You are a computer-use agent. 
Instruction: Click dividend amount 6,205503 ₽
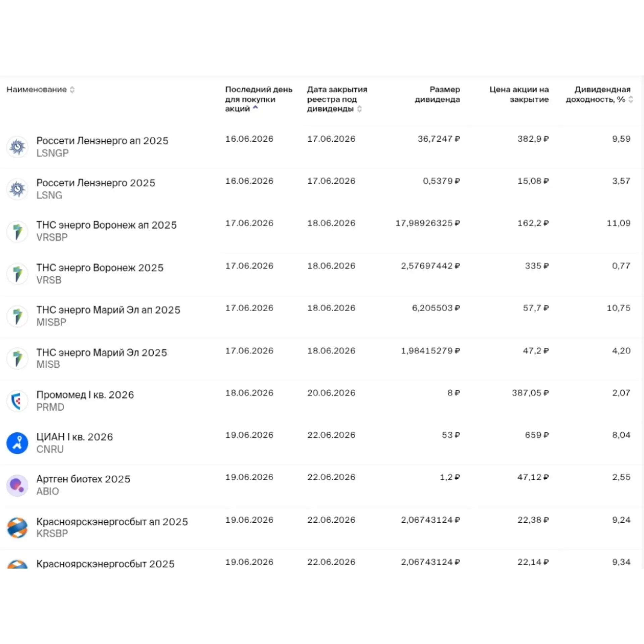point(436,308)
